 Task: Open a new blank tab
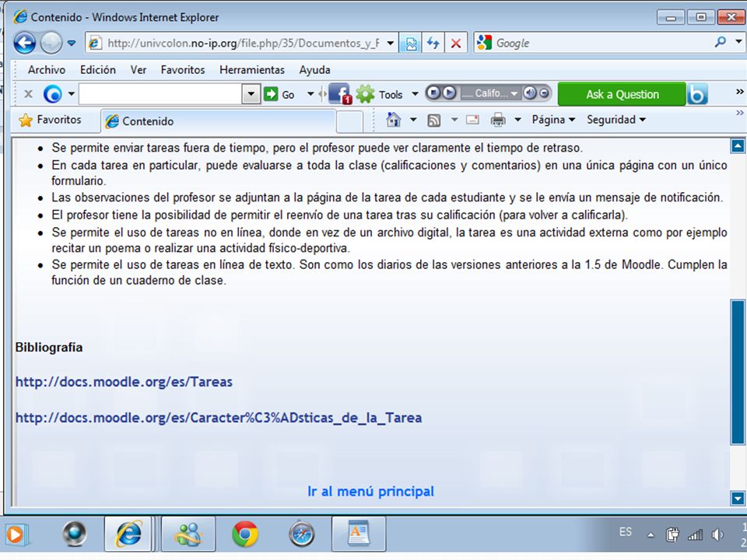click(349, 121)
